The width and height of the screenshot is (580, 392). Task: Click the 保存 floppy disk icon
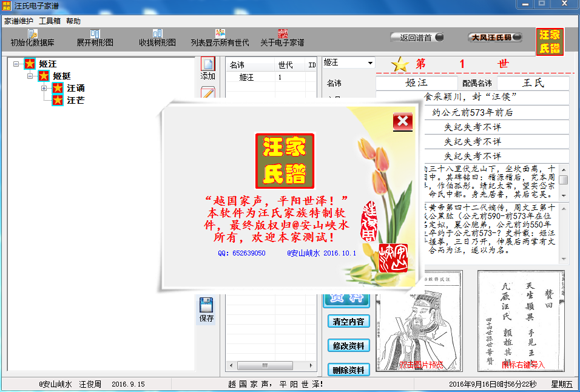click(206, 305)
